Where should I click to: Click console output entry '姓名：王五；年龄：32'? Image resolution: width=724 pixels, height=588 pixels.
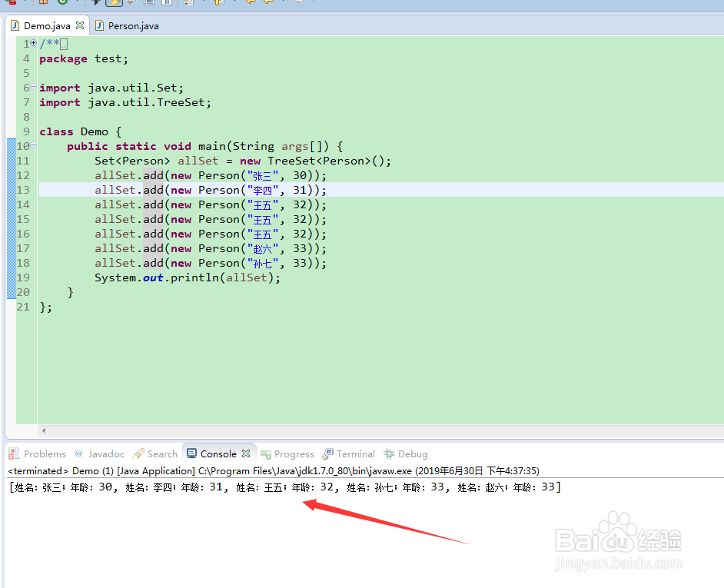pos(285,487)
